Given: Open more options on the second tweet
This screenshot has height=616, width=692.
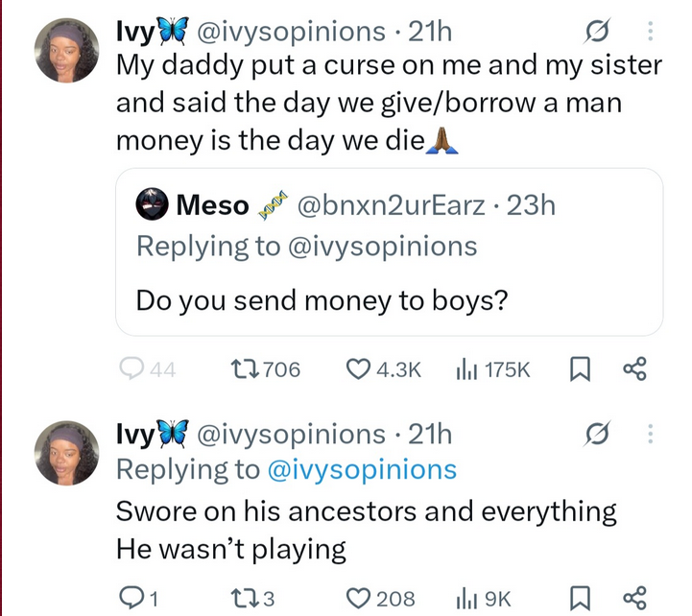Looking at the screenshot, I should pos(650,435).
